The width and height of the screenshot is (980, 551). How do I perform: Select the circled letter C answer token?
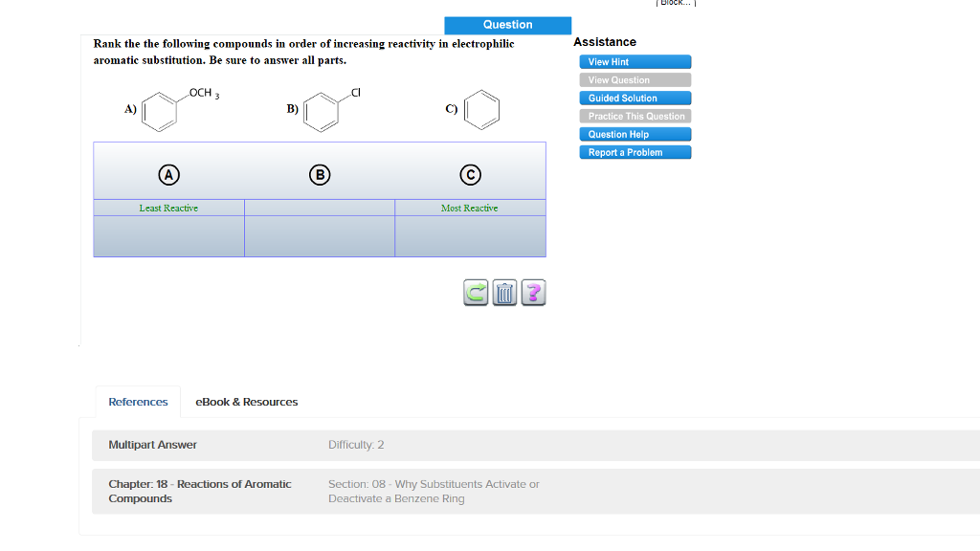[470, 174]
